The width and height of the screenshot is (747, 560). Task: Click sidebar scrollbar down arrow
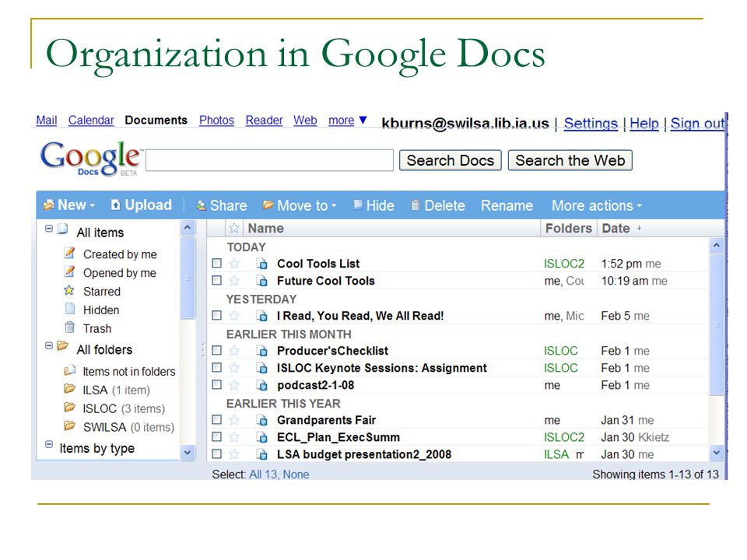tap(188, 453)
